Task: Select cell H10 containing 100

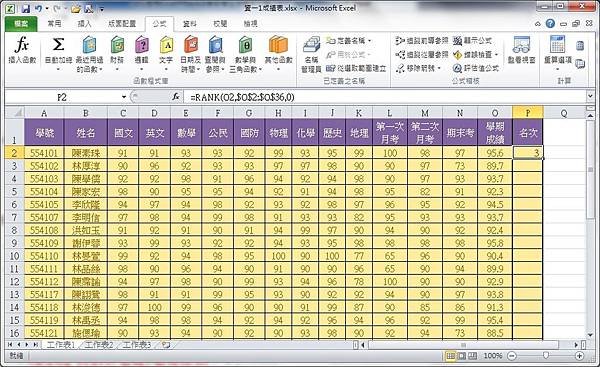Action: tap(278, 256)
